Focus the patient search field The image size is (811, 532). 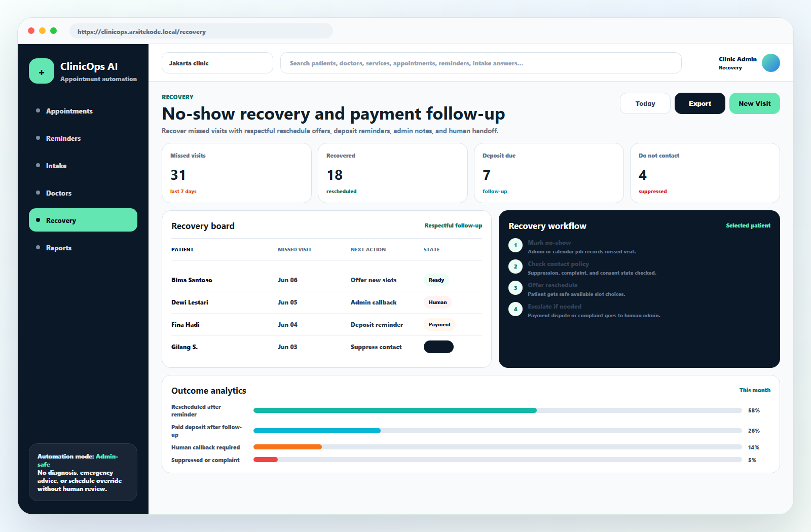(x=481, y=63)
